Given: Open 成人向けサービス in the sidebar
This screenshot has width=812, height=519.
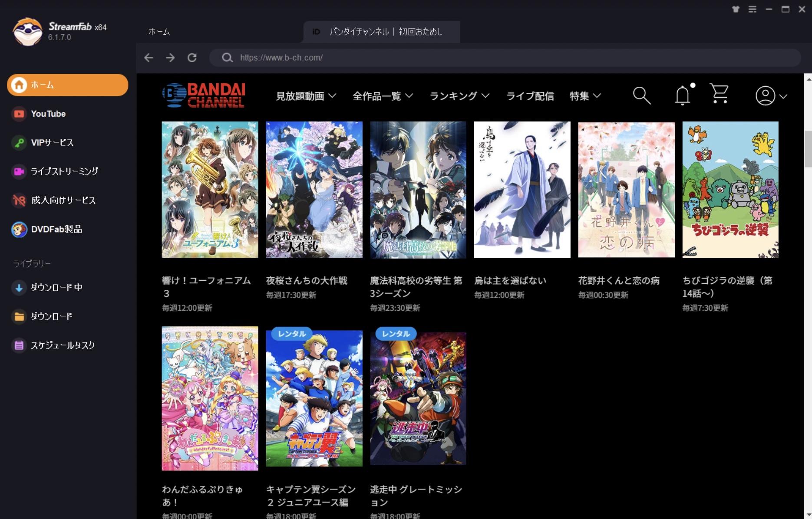Looking at the screenshot, I should pos(67,200).
